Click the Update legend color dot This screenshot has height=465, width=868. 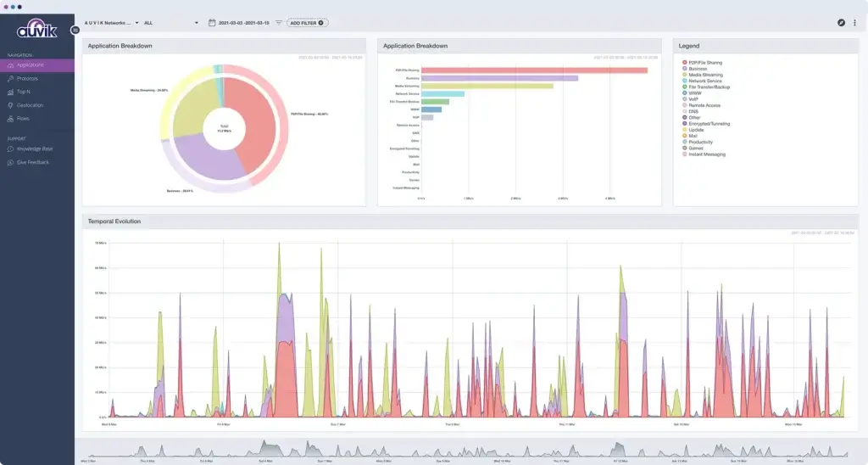685,130
